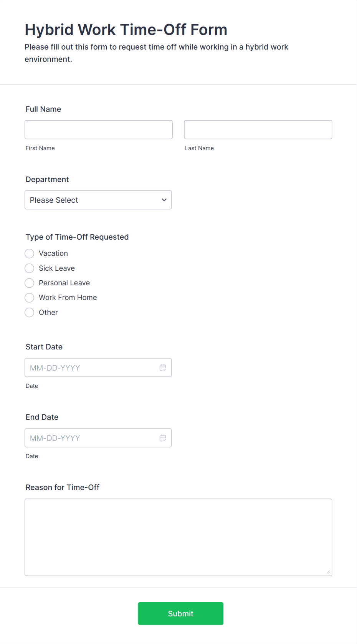Open the Start Date calendar picker icon
This screenshot has width=357, height=644.
tap(162, 368)
